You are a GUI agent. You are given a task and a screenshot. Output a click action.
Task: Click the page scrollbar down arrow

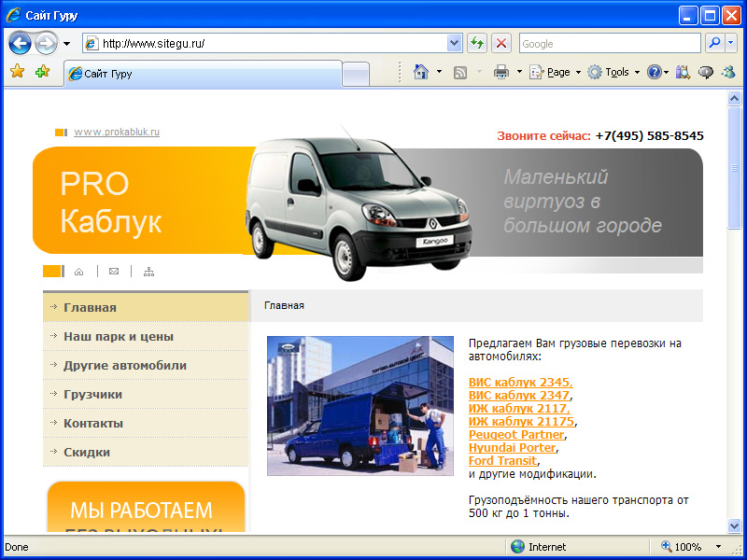tap(734, 525)
